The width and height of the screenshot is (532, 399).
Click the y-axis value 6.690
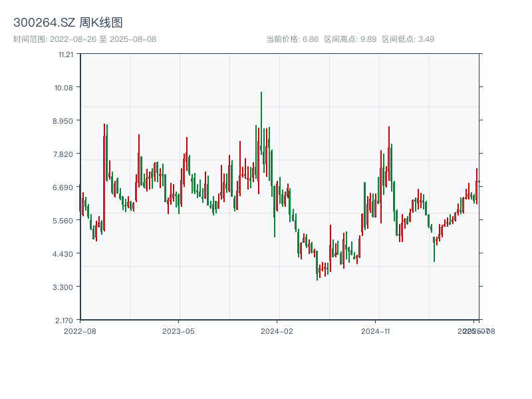(63, 188)
